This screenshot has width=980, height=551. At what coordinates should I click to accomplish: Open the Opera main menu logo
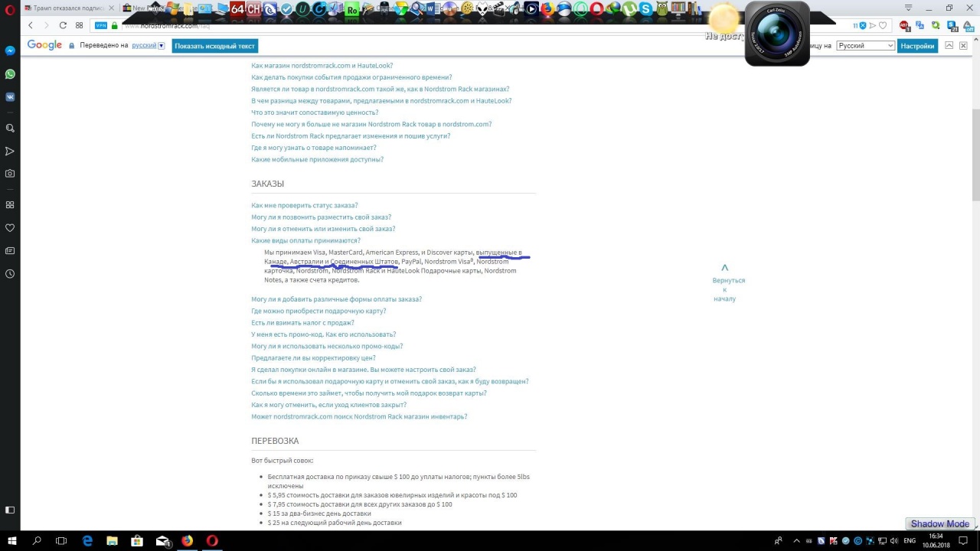coord(10,8)
